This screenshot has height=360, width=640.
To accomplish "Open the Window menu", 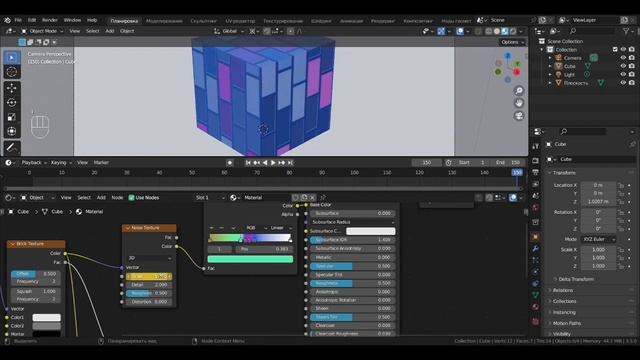I will (72, 20).
